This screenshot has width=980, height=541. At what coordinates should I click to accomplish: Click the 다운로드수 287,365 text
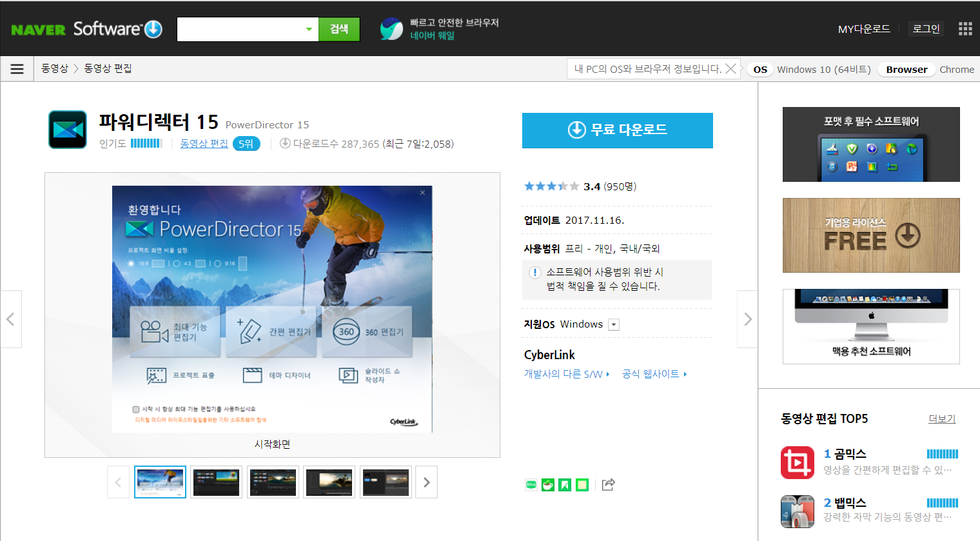pyautogui.click(x=336, y=144)
